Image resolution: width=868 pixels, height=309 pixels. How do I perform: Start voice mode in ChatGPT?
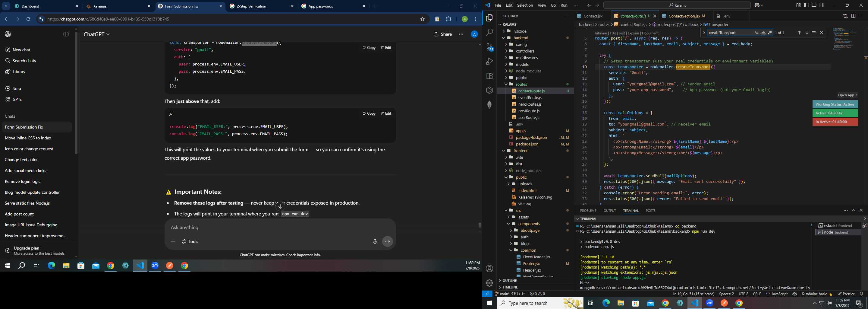tap(388, 241)
